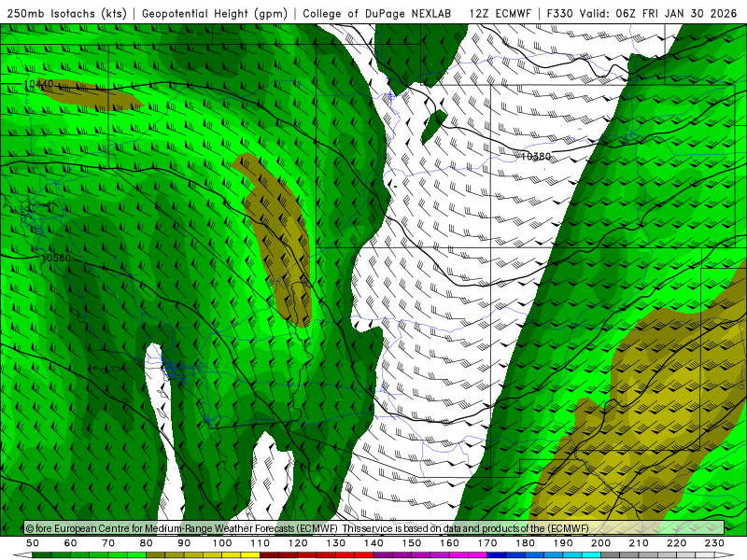The height and width of the screenshot is (560, 747).
Task: Click the 60 value on the color scale
Action: 71,543
